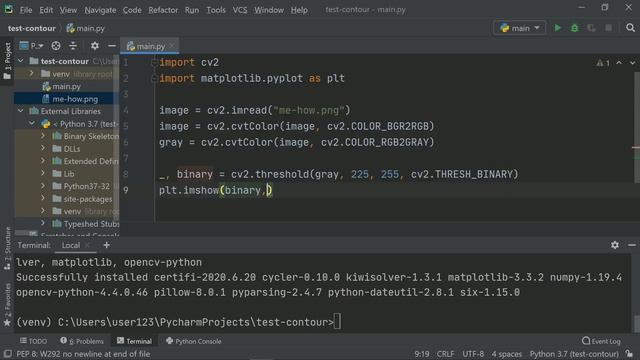Screen dimensions: 640x360
Task: Expand the venv library root folder under test-contour
Action: pos(32,74)
